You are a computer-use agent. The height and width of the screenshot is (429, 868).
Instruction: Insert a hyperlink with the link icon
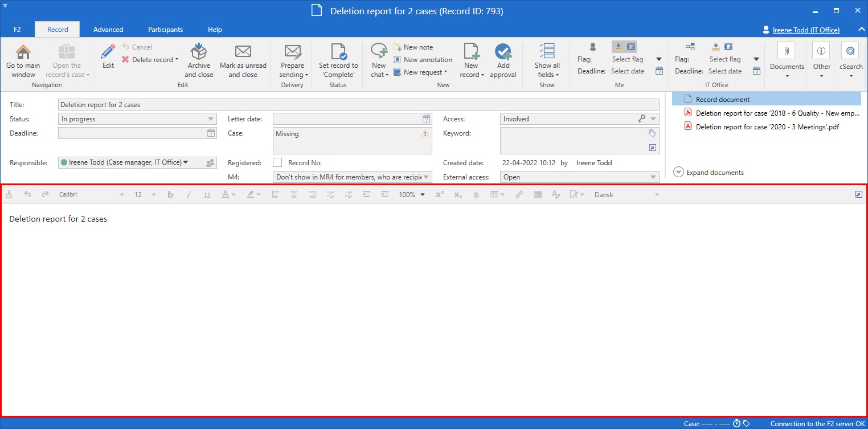coord(519,194)
